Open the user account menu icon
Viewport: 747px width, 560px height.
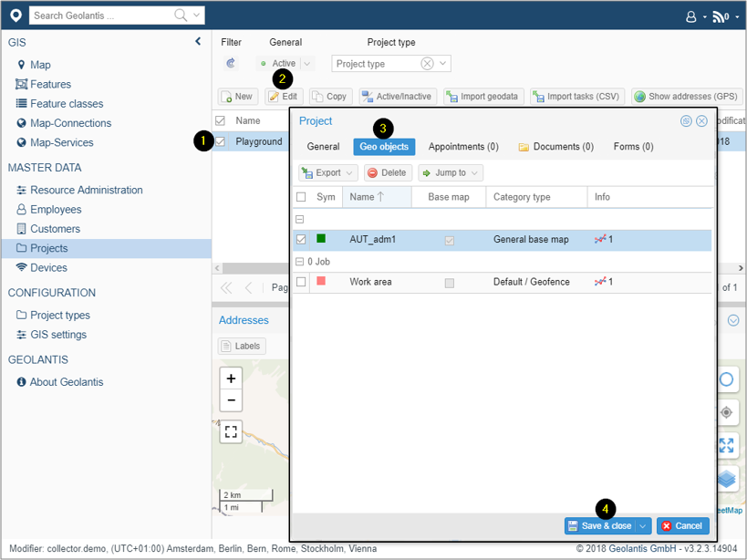[690, 17]
